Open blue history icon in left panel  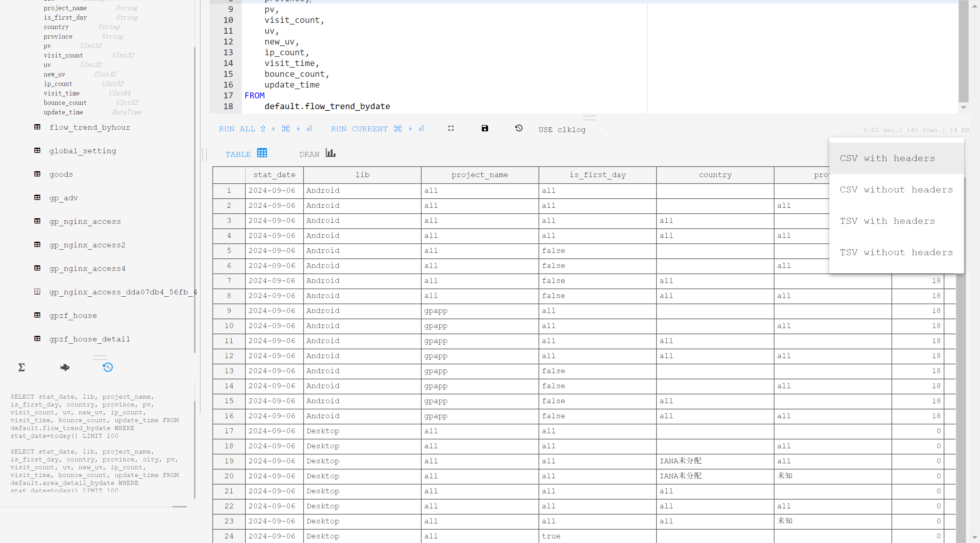pos(108,367)
